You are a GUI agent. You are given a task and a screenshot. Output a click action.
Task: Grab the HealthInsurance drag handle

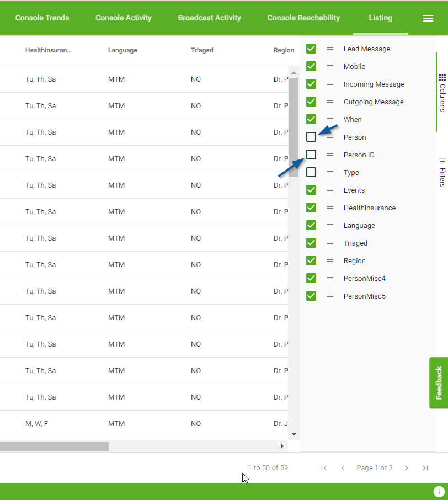330,208
